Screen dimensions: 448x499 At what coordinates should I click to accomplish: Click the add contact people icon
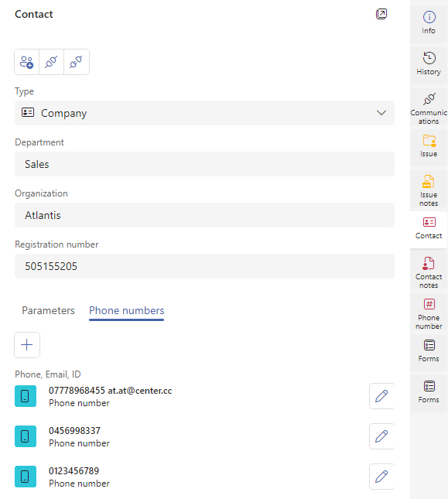tap(27, 62)
